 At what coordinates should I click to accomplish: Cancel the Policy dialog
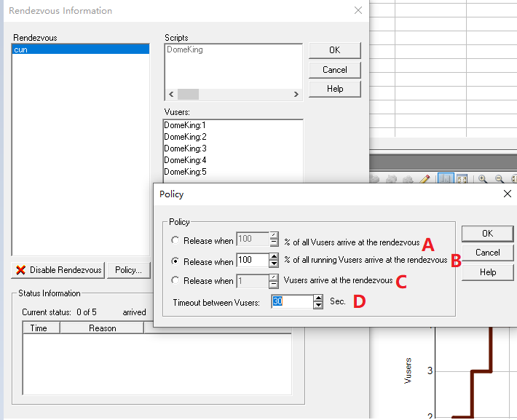click(488, 253)
